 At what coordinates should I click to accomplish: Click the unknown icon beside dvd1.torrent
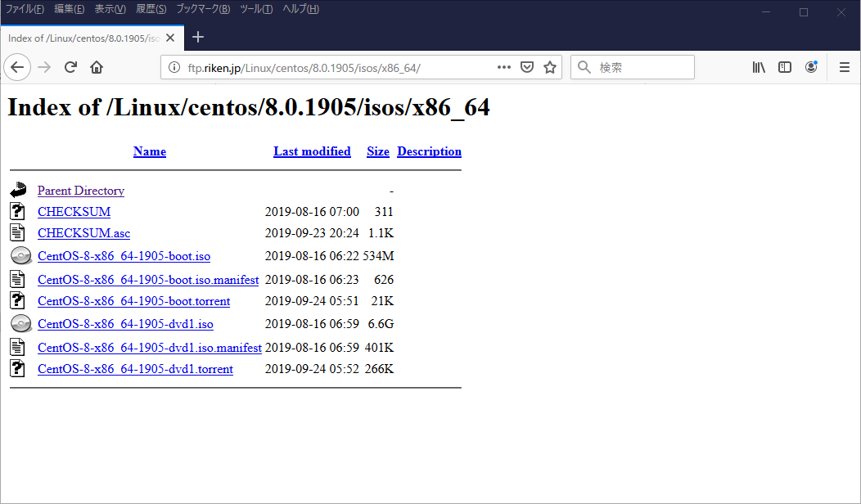click(17, 369)
